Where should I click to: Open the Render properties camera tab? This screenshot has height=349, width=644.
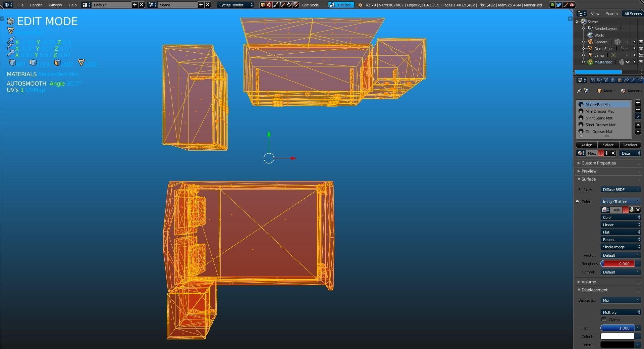(x=593, y=80)
